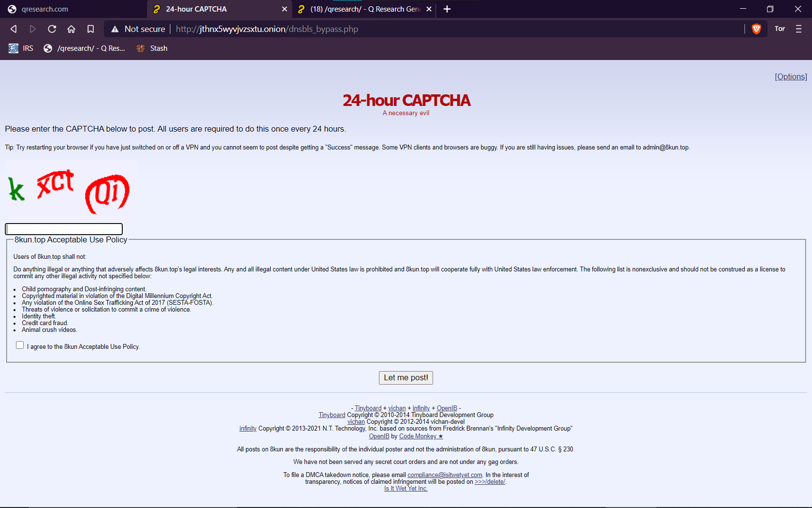812x508 pixels.
Task: Open the OpenIB by Code Monkey link
Action: 379,436
